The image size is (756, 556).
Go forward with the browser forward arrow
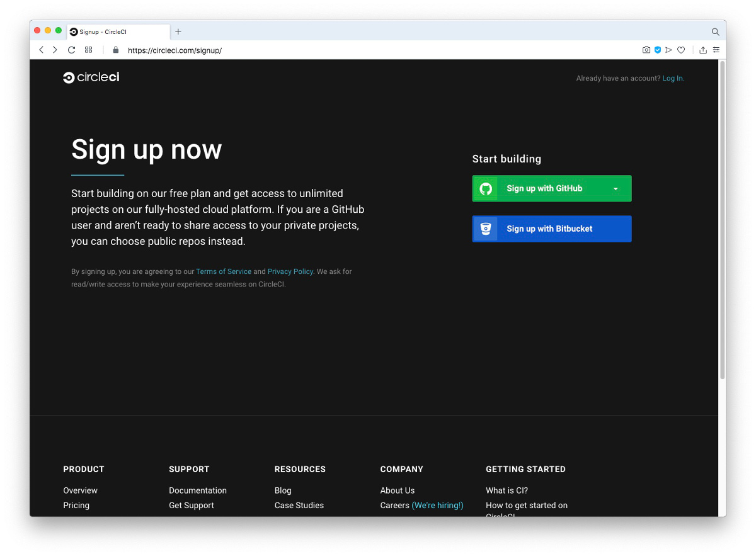tap(55, 50)
